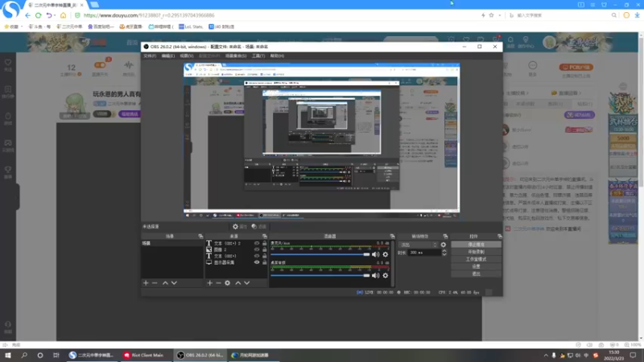Open OBS 编辑(E) menu
Screen dimensions: 644x362
168,56
